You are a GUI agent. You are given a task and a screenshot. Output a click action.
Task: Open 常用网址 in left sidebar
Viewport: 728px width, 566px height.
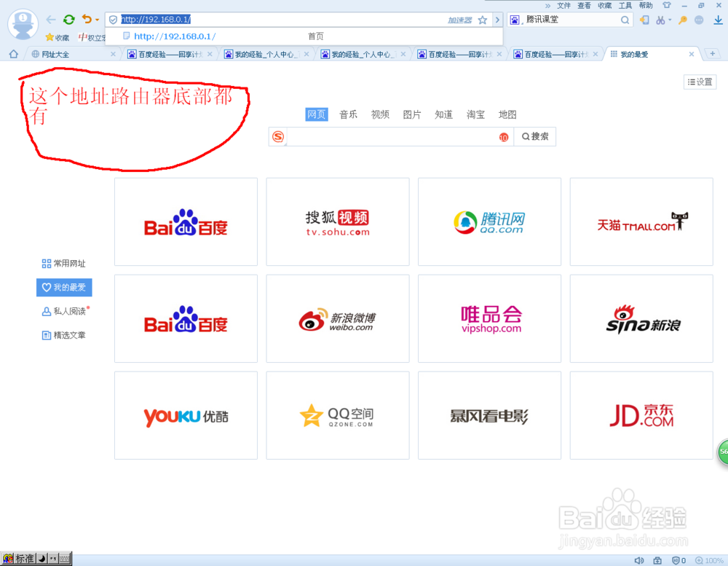click(63, 264)
